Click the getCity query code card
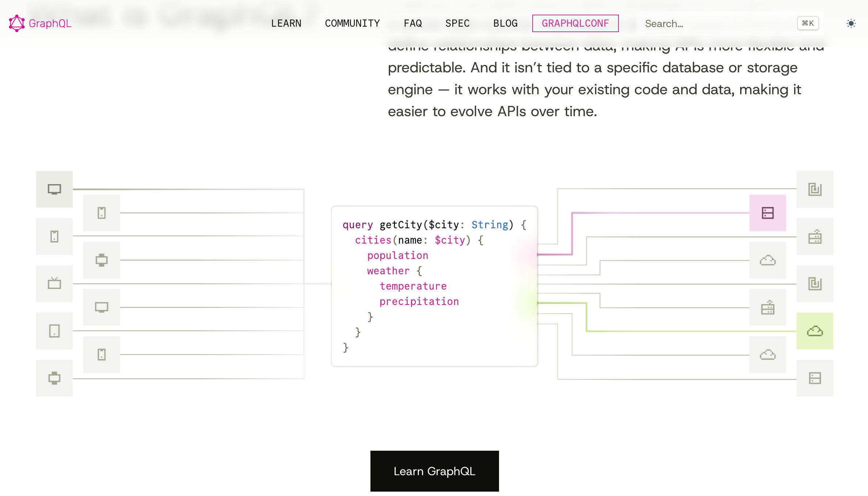 coord(434,286)
